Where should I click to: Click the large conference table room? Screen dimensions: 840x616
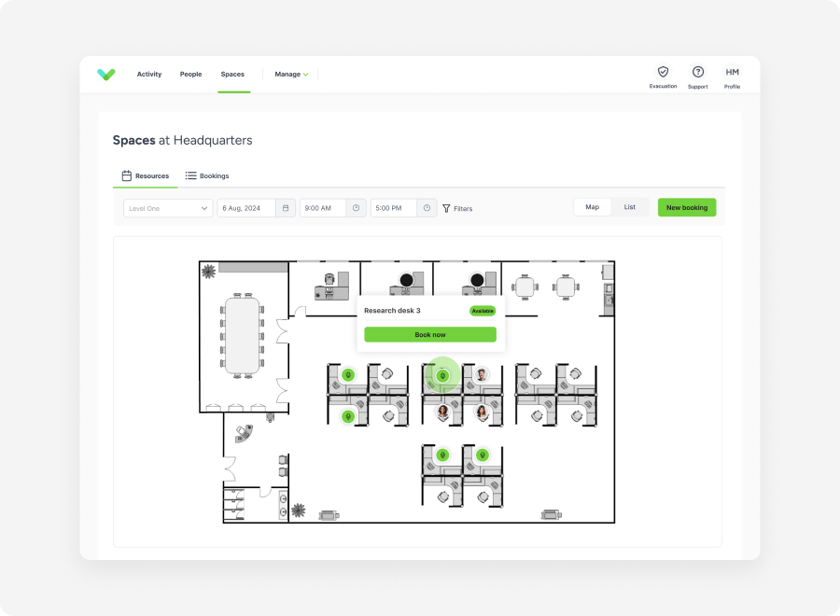pos(241,337)
